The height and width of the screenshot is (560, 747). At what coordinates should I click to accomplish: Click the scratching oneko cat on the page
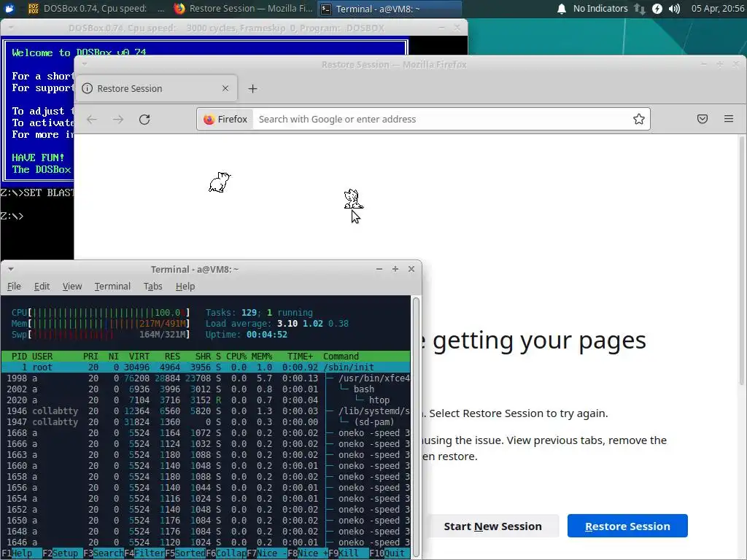coord(220,182)
